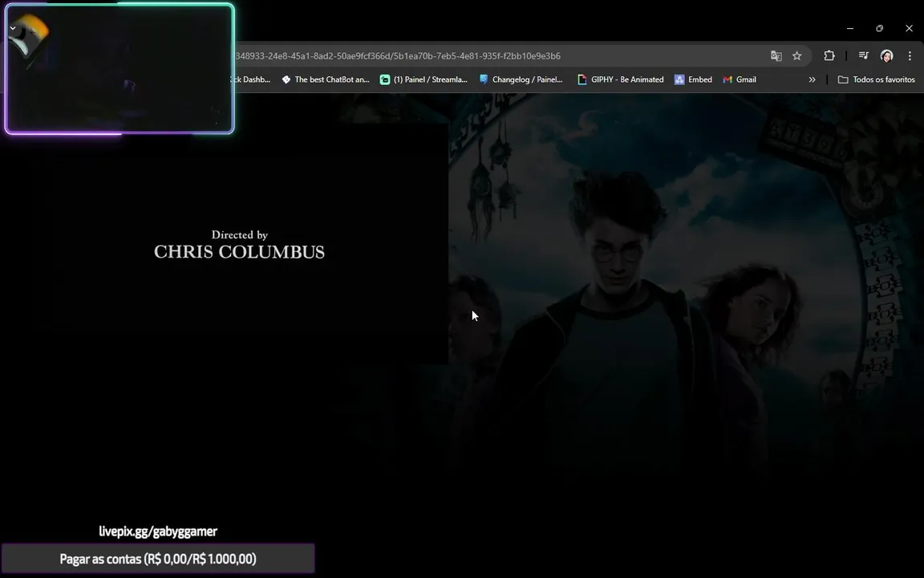Screen dimensions: 924x578
Task: Open the media controls icon in toolbar
Action: [x=863, y=55]
